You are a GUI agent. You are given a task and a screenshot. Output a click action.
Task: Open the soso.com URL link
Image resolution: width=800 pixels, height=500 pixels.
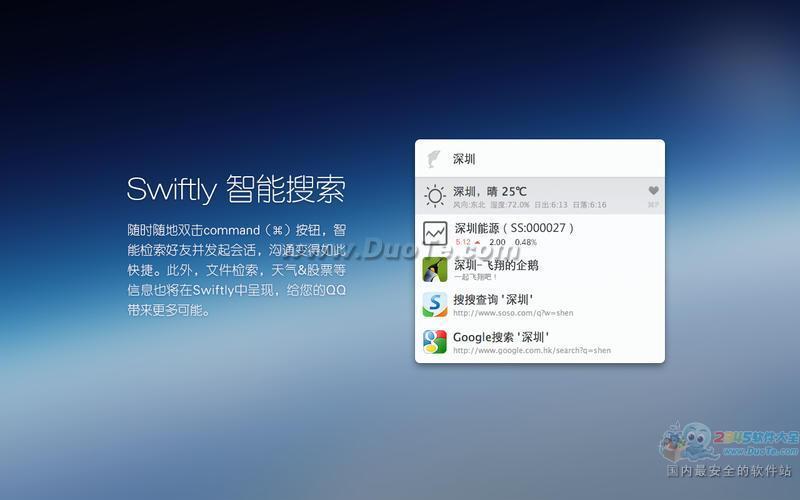pyautogui.click(x=513, y=313)
